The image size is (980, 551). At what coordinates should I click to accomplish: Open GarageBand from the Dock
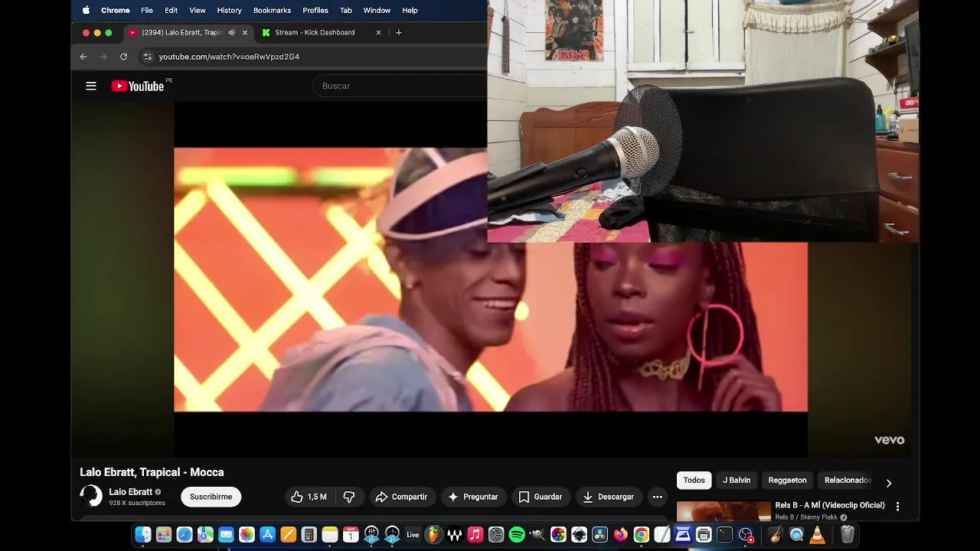776,534
